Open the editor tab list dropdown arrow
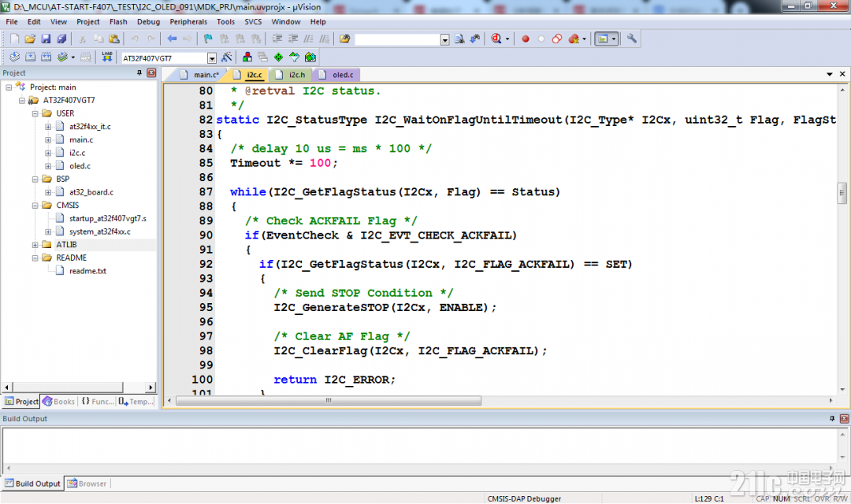851x504 pixels. [829, 74]
